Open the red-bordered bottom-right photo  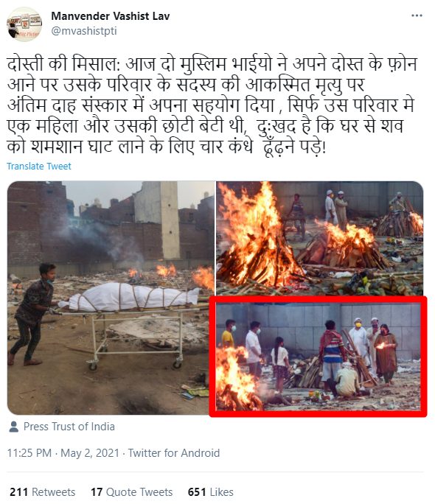click(318, 357)
